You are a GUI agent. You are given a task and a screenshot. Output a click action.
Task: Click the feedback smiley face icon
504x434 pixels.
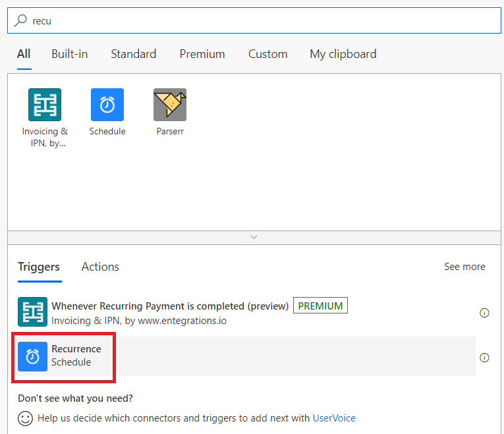pos(25,418)
